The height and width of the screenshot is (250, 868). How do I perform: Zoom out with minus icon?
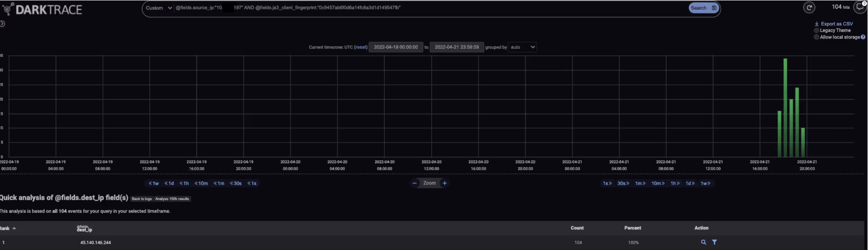[x=415, y=183]
